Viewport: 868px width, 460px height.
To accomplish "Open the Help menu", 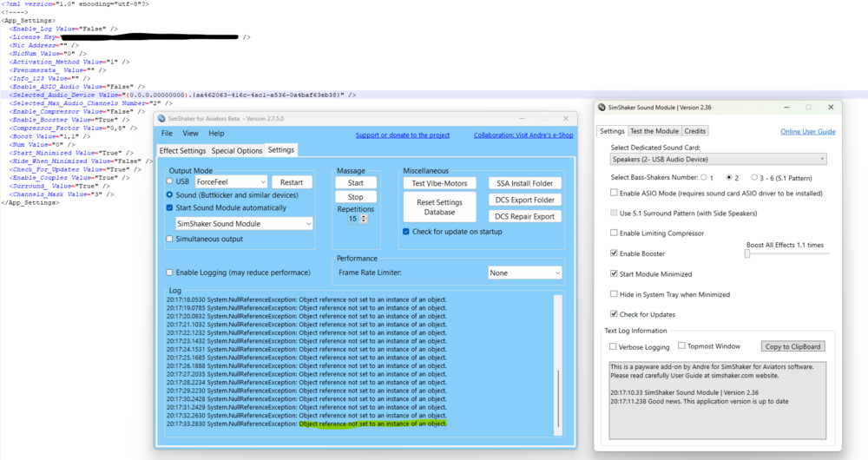I will coord(216,134).
